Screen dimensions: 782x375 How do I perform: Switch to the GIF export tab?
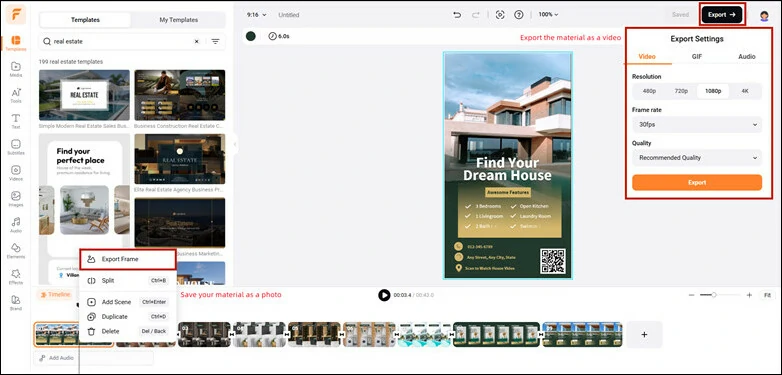tap(697, 57)
